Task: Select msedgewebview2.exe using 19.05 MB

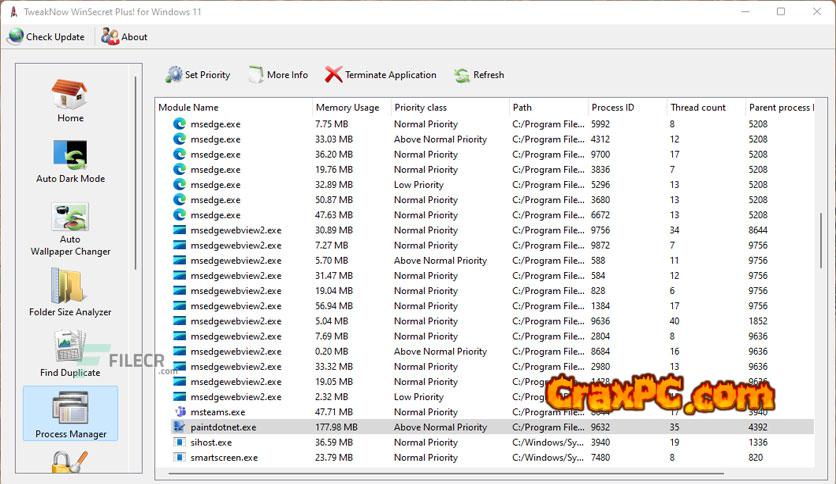Action: click(485, 382)
